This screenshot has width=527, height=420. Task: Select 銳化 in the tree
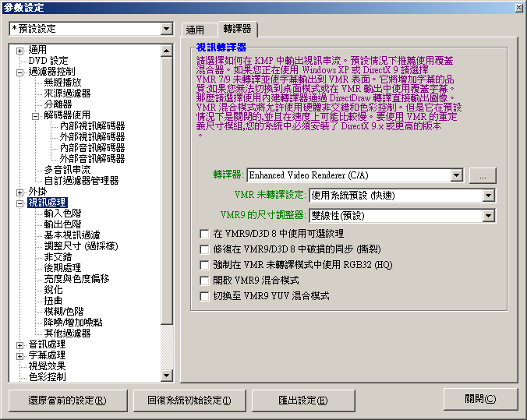[53, 290]
